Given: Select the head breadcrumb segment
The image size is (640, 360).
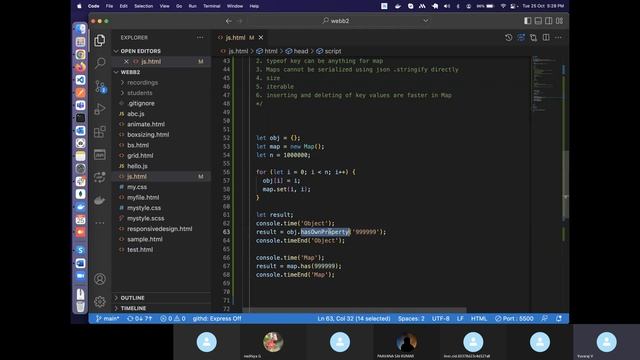Looking at the screenshot, I should click(297, 51).
